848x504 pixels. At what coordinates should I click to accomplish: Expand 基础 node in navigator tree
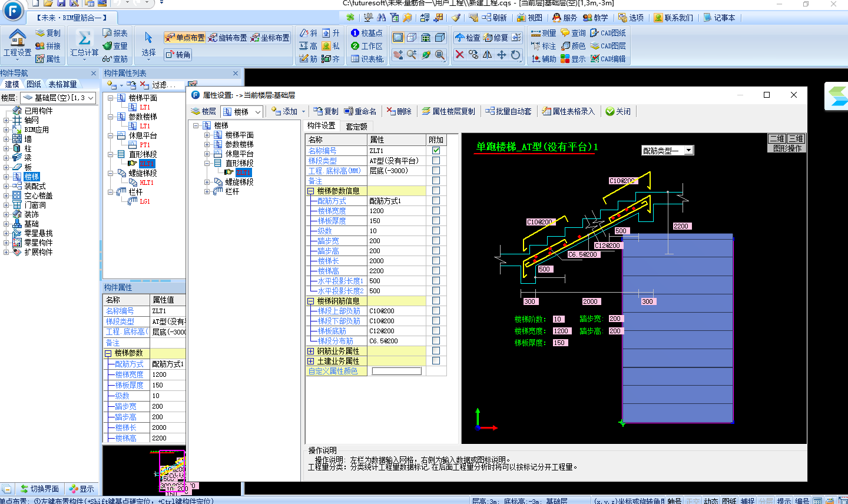point(6,224)
